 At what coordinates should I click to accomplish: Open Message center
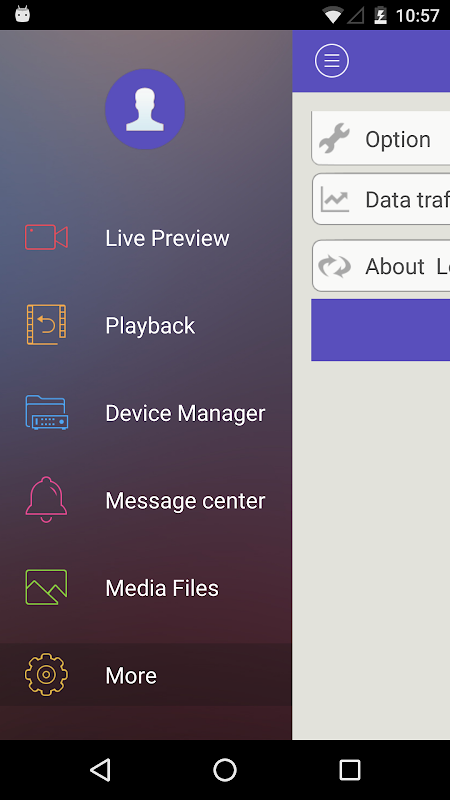point(146,500)
